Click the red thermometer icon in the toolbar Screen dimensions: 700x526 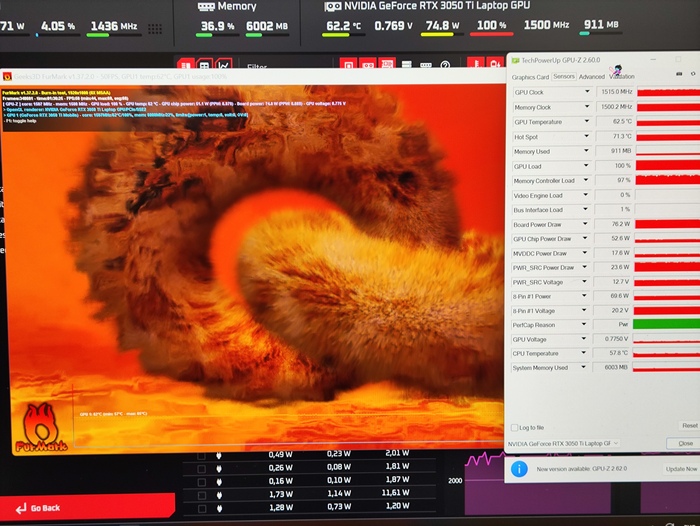(475, 63)
